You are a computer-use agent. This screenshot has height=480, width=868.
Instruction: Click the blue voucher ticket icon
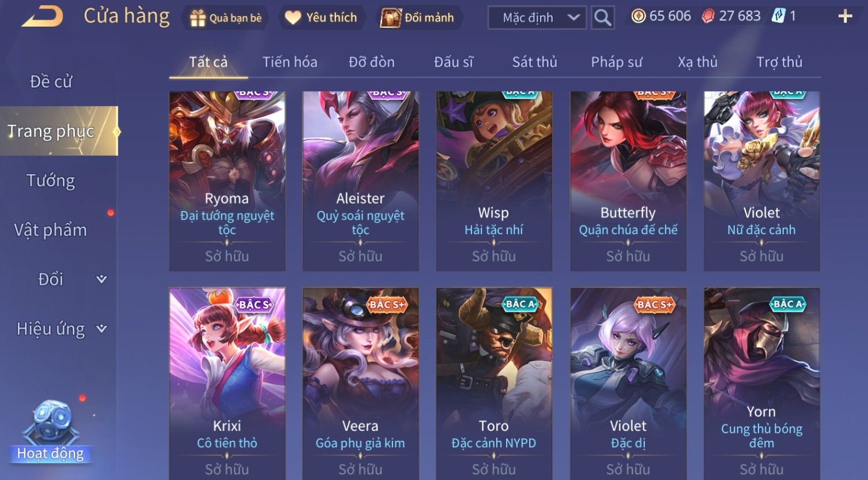tap(779, 16)
